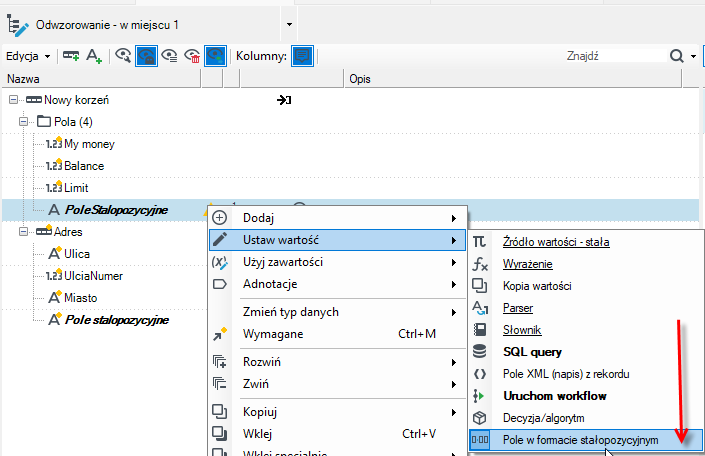The image size is (705, 456).
Task: Click the add record icon with green plus
Action: point(71,56)
